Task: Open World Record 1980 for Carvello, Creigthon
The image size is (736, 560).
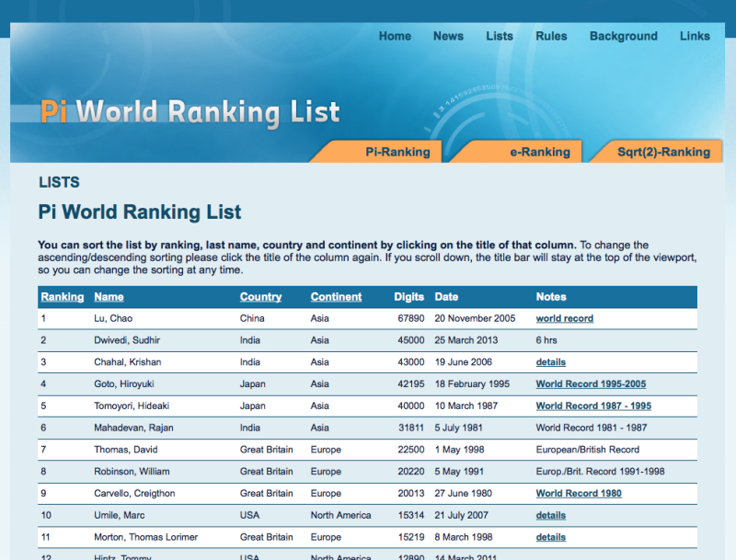Action: (578, 494)
